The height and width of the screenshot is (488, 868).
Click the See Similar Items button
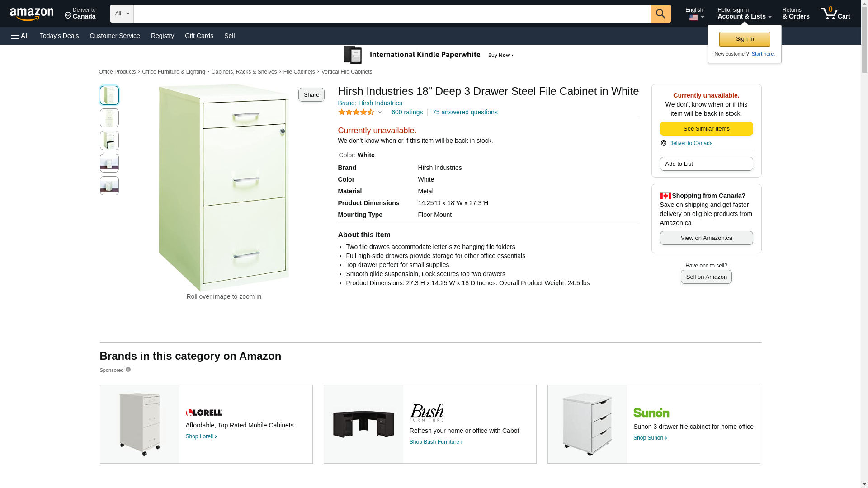pos(706,129)
